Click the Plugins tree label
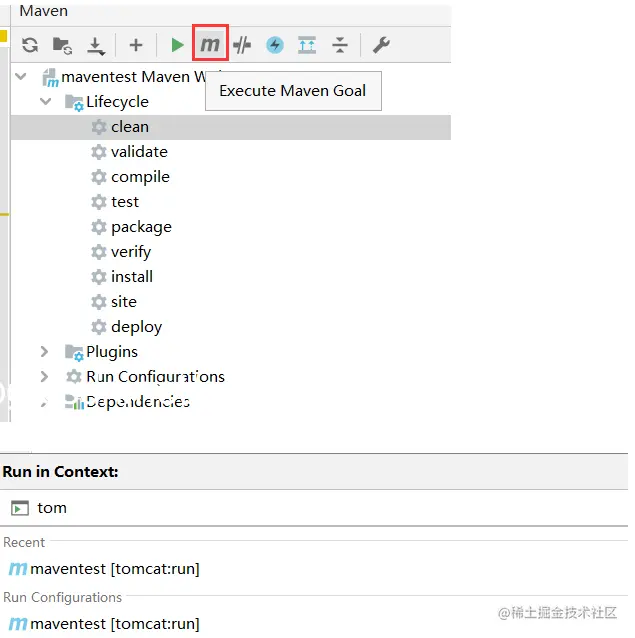635x638 pixels. coord(112,352)
